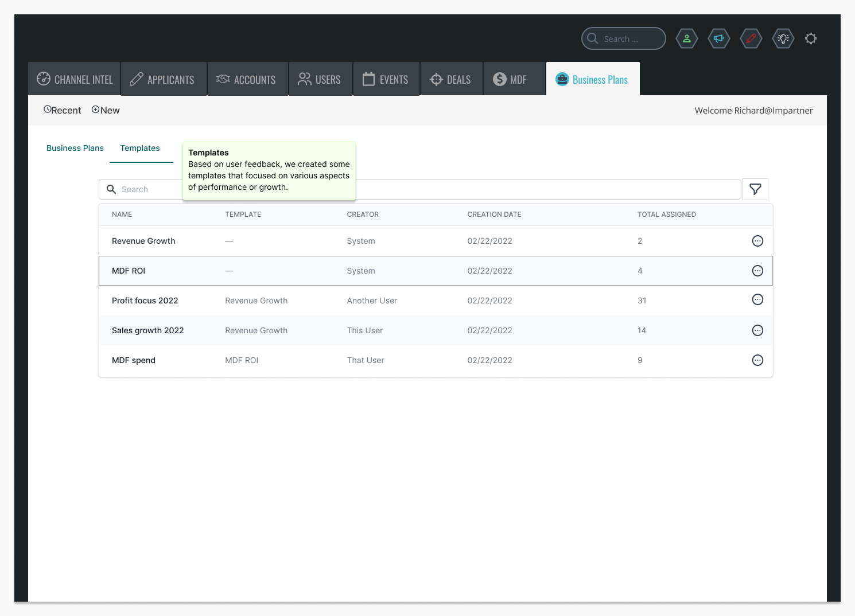The image size is (855, 616).
Task: Click the New button
Action: tap(106, 110)
